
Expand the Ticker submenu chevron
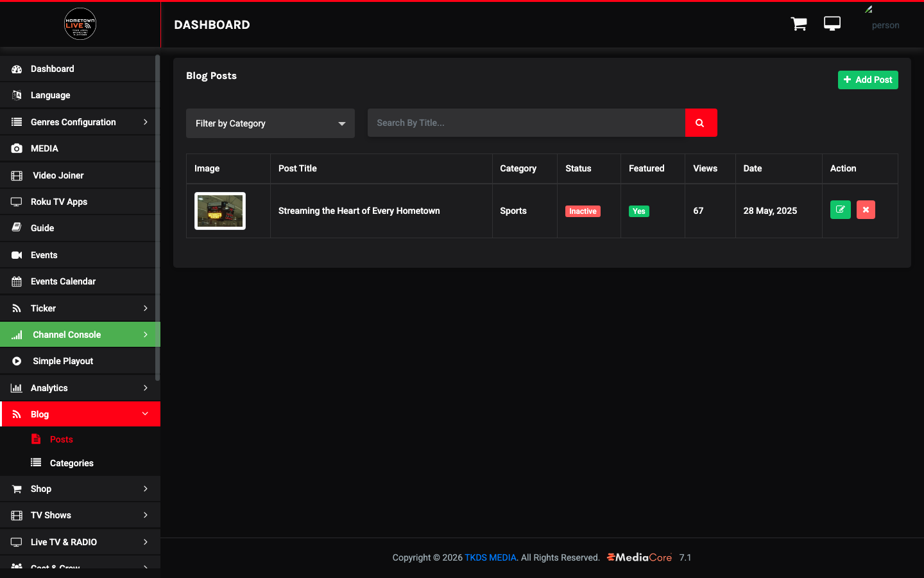146,308
